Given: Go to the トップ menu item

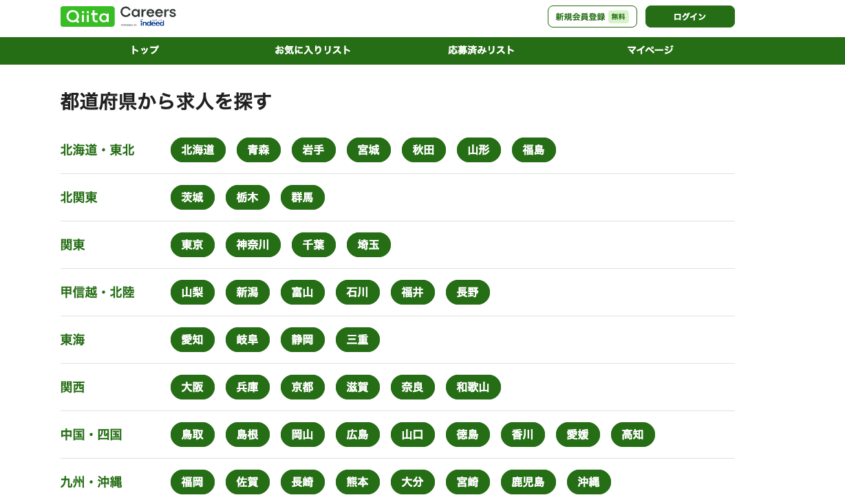Looking at the screenshot, I should point(145,50).
